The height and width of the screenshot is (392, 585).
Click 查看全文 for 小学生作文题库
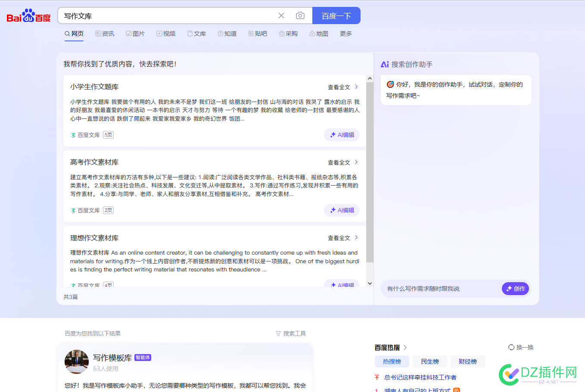coord(339,87)
